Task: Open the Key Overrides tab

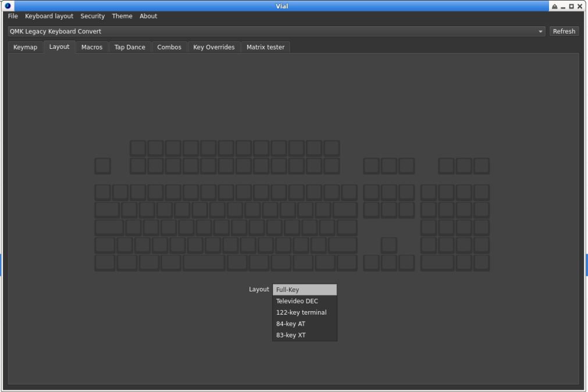Action: [x=214, y=47]
